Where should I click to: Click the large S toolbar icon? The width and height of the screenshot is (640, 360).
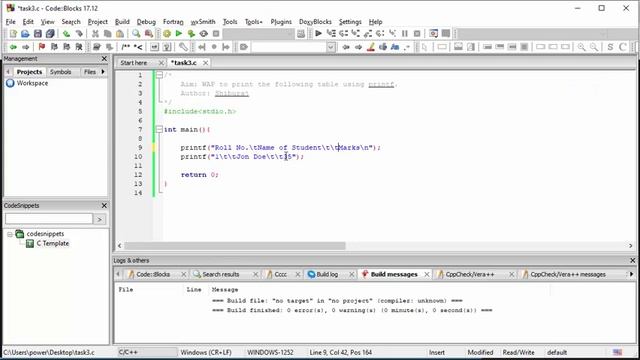(x=610, y=47)
